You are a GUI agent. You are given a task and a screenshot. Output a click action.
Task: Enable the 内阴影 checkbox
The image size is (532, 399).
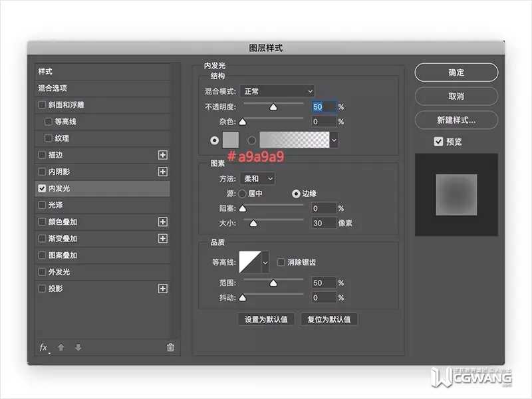42,172
